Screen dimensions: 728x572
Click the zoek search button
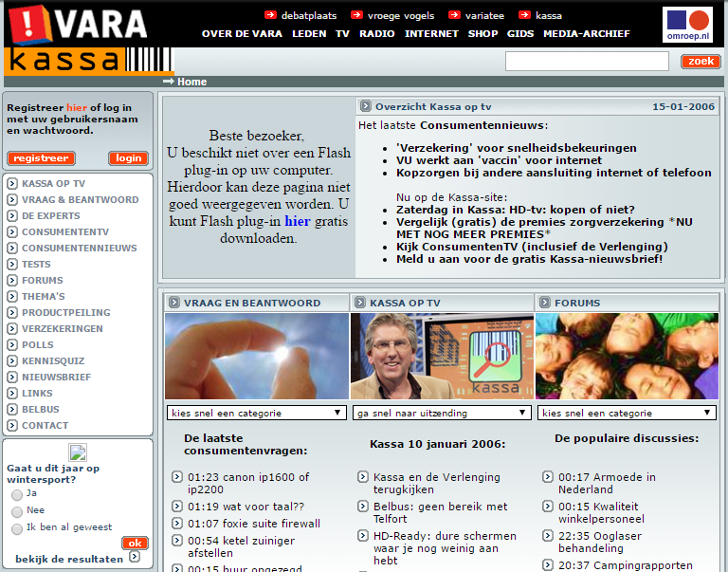click(x=701, y=62)
